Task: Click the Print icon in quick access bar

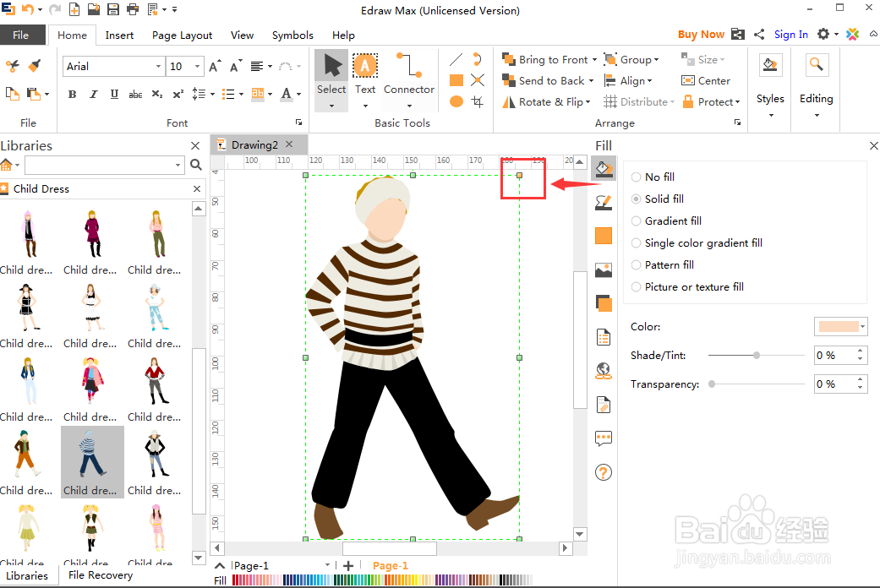Action: (133, 9)
